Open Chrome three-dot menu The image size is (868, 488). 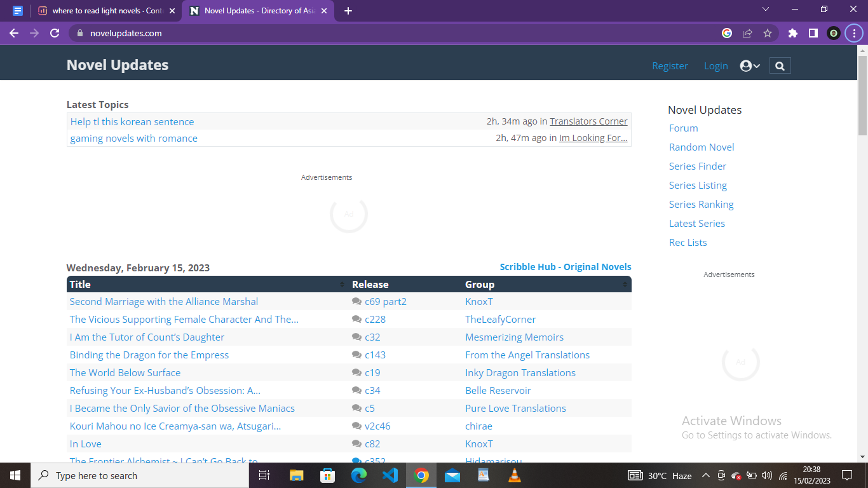(x=854, y=33)
